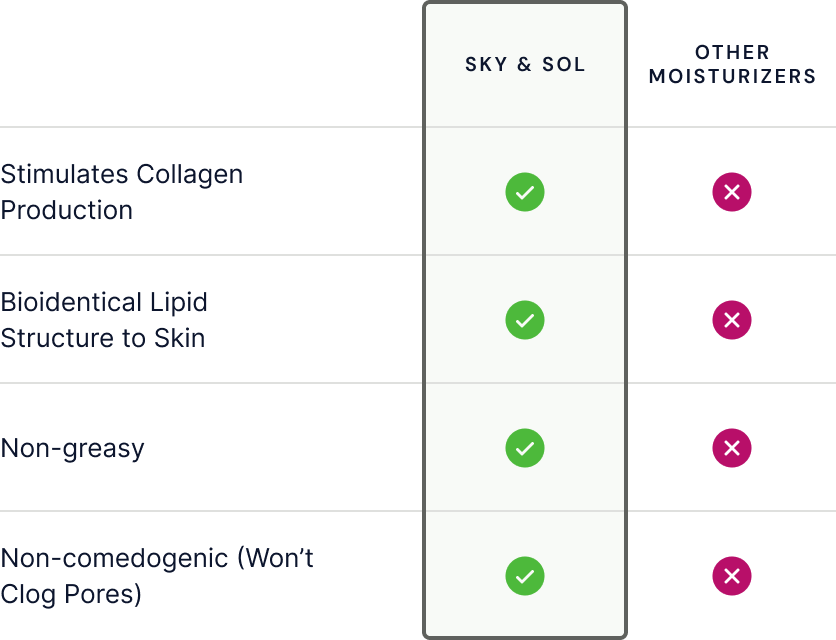836x640 pixels.
Task: Click the Non-comedogenic (Won't Clog Pores) label
Action: coord(157,577)
